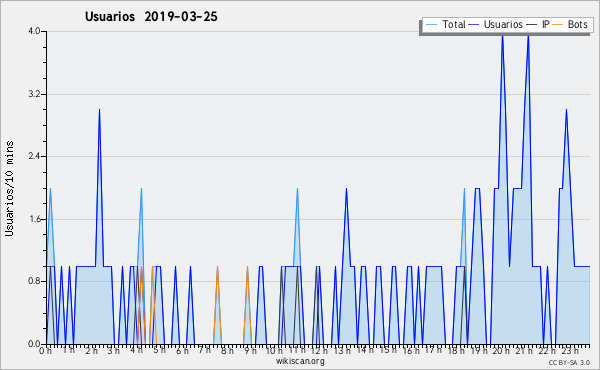Viewport: 600px width, 370px height.
Task: Click the '22 h' x-axis label
Action: click(x=547, y=350)
